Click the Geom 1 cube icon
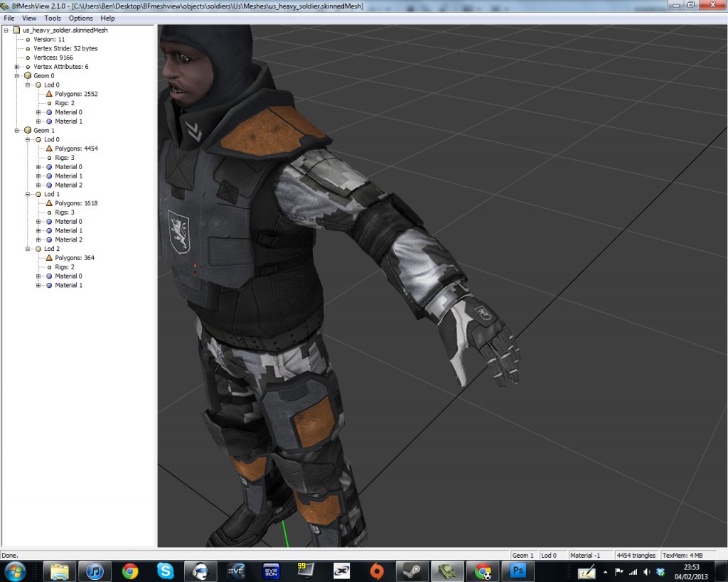This screenshot has width=728, height=582. pyautogui.click(x=28, y=131)
